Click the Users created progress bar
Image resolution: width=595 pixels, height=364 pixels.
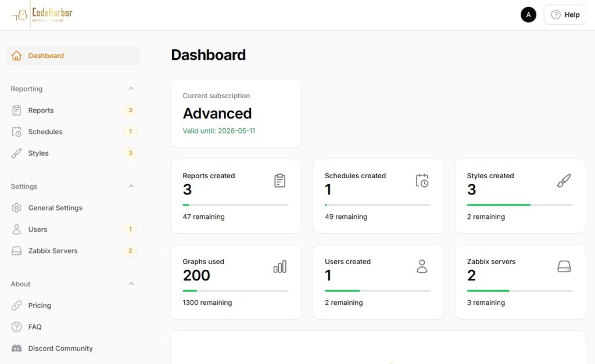click(x=378, y=291)
